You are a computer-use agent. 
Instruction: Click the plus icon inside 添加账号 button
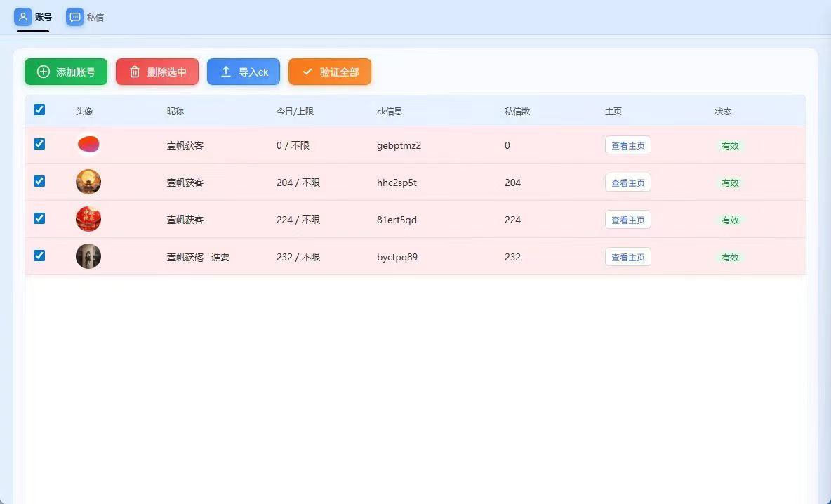(x=43, y=71)
